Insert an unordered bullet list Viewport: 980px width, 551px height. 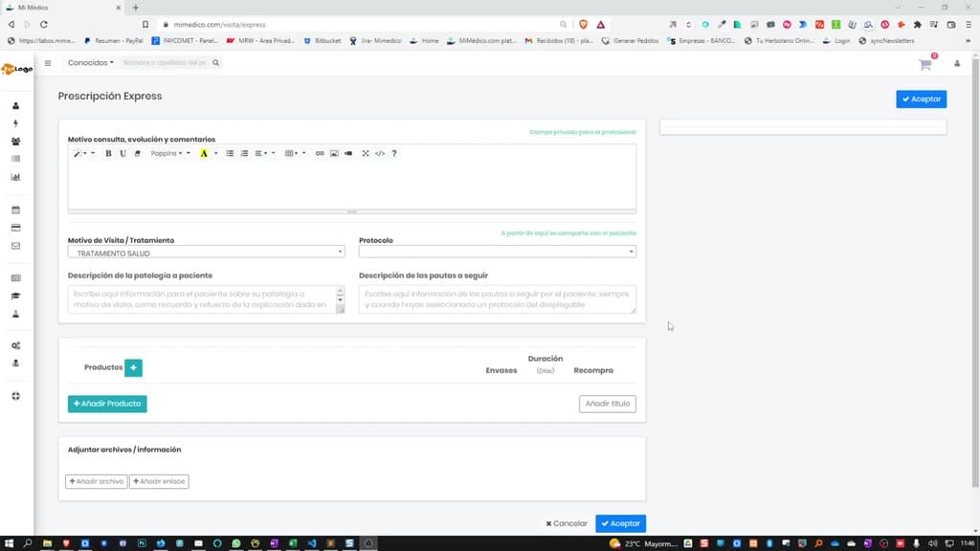[230, 154]
